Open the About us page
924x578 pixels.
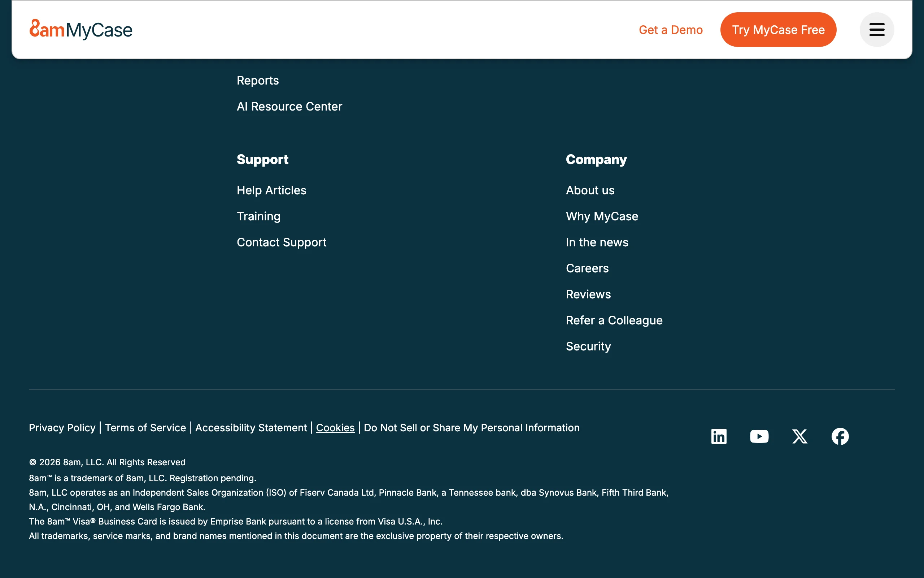click(x=590, y=190)
